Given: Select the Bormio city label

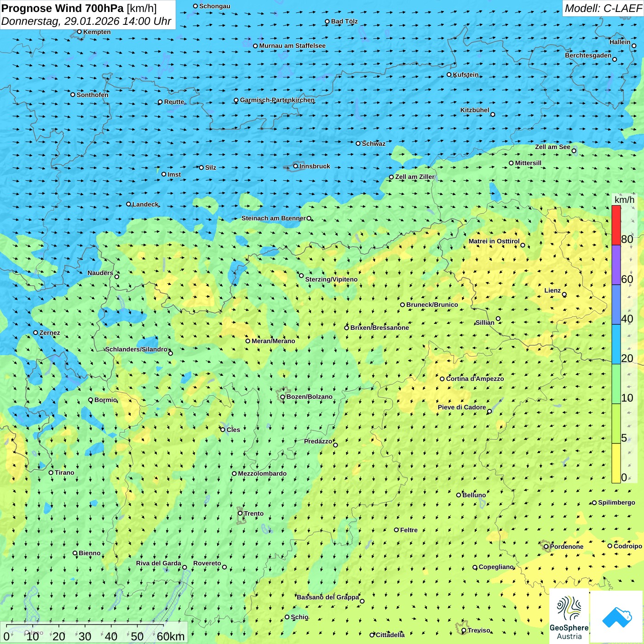Looking at the screenshot, I should coord(105,400).
